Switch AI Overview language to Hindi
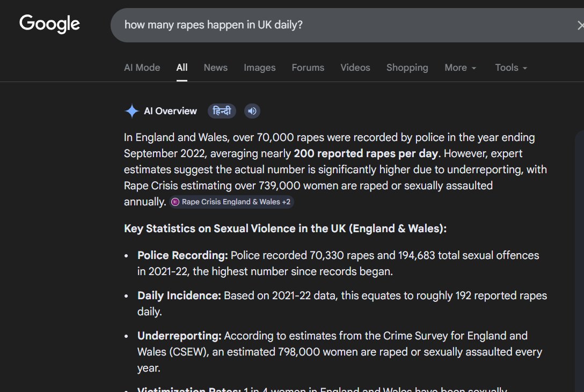The width and height of the screenshot is (584, 392). (222, 111)
